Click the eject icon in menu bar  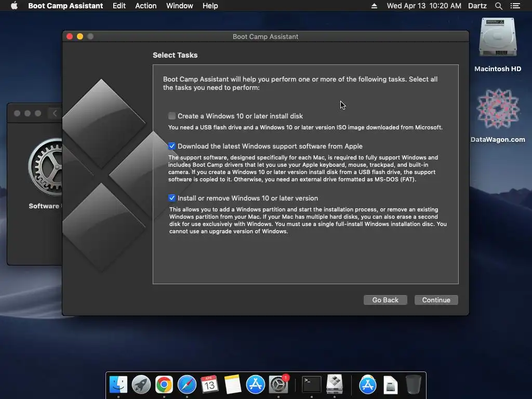click(x=374, y=6)
